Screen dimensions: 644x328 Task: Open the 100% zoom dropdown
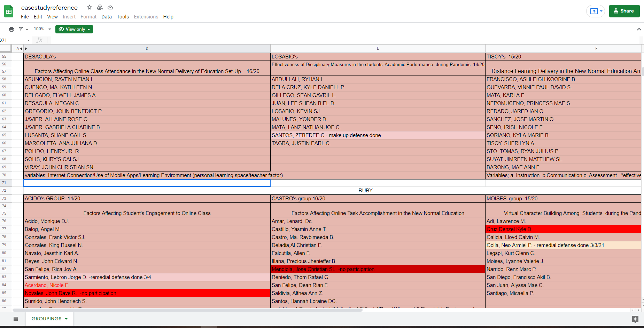42,29
